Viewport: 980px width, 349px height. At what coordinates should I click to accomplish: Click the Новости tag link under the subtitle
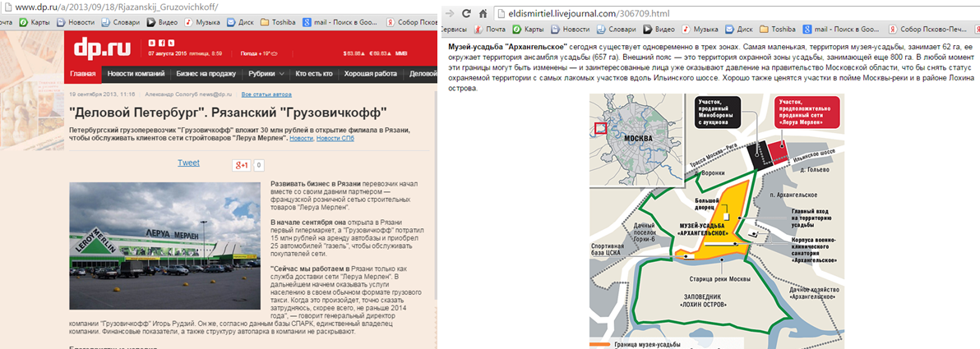click(x=301, y=138)
